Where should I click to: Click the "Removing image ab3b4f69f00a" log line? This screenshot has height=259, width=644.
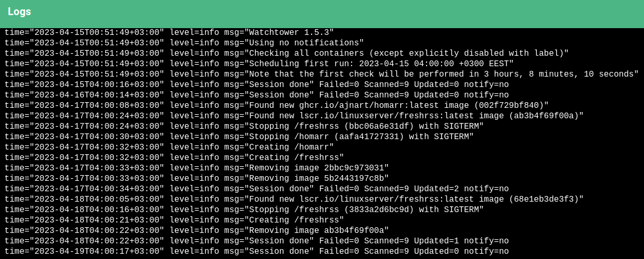[x=197, y=230]
